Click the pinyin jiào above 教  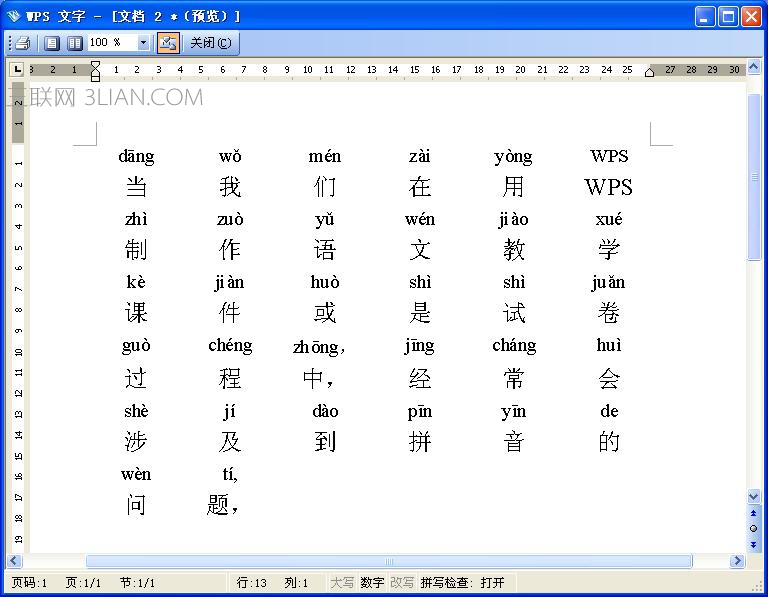[513, 220]
